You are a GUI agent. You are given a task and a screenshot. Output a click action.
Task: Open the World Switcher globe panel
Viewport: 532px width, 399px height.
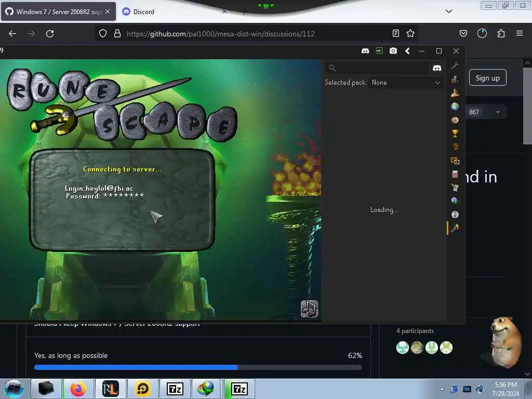click(x=455, y=107)
